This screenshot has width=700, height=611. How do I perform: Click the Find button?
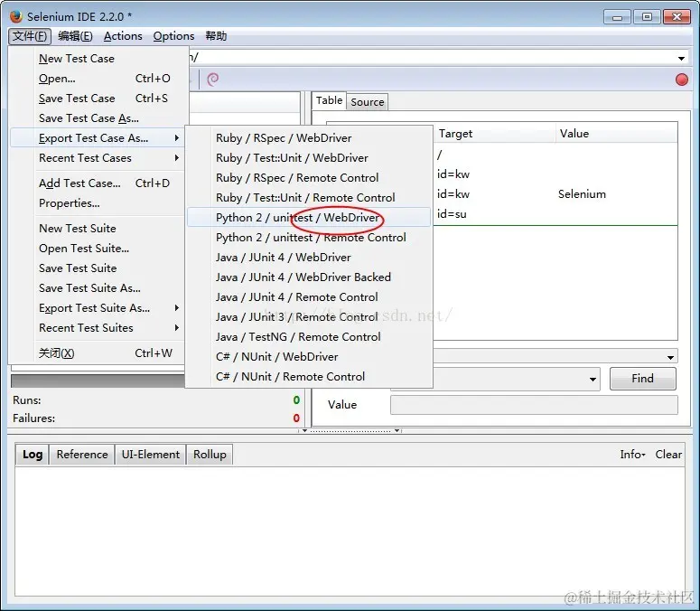pos(642,379)
